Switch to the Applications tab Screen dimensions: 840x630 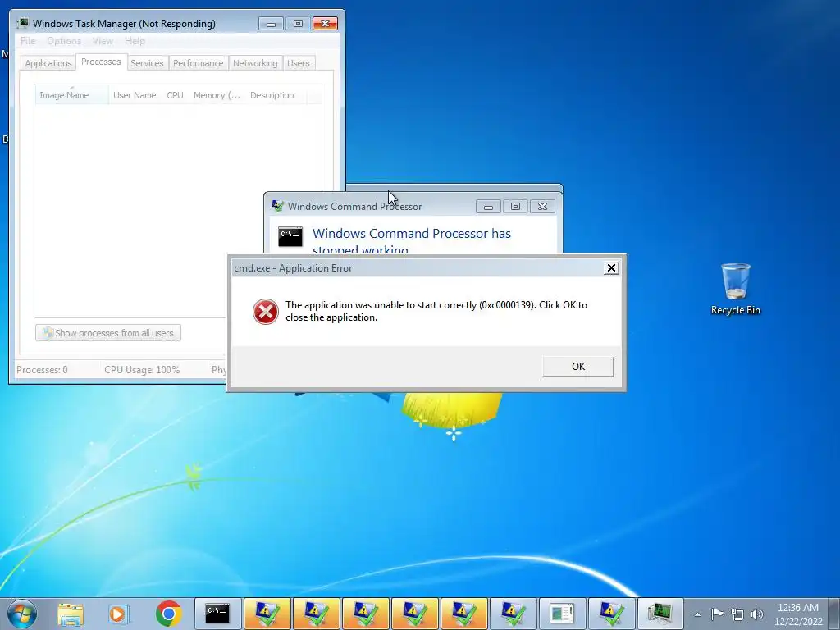coord(48,63)
